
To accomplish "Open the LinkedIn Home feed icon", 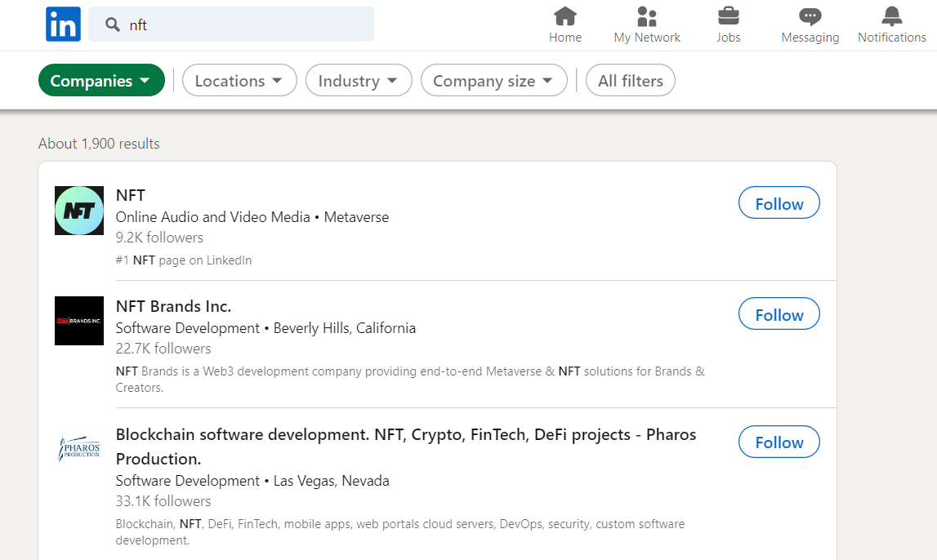I will (x=564, y=16).
